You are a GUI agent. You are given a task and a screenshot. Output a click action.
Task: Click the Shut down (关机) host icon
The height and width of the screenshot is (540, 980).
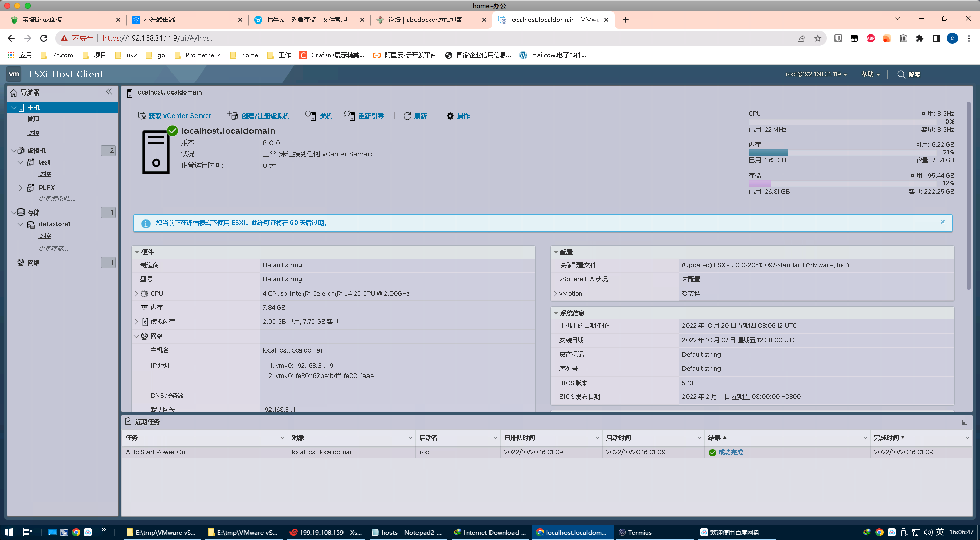(311, 116)
